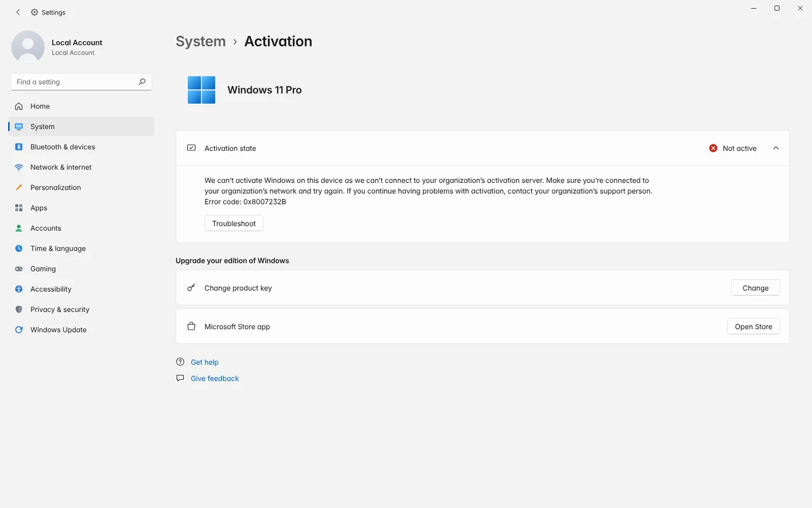Screen dimensions: 812x508
Task: Click the Activation state checkmark icon
Action: (191, 148)
